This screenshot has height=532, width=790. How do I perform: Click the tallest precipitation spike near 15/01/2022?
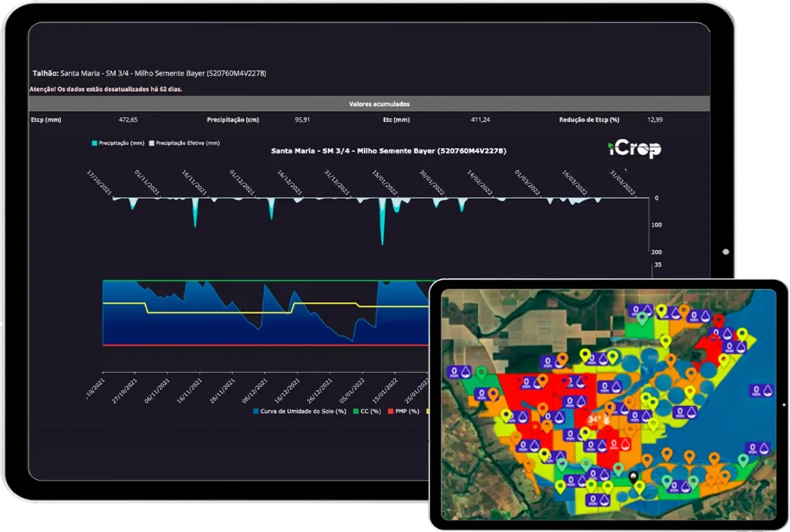tap(381, 231)
